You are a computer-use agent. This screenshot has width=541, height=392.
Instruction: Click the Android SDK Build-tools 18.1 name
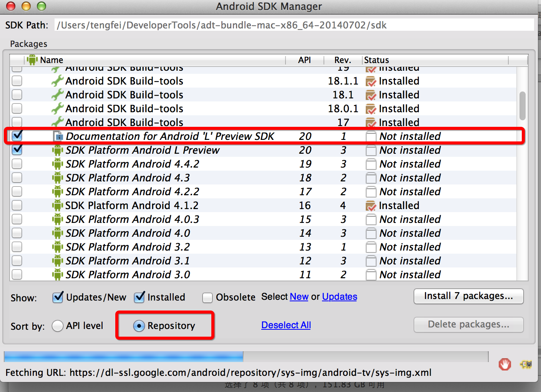point(124,95)
